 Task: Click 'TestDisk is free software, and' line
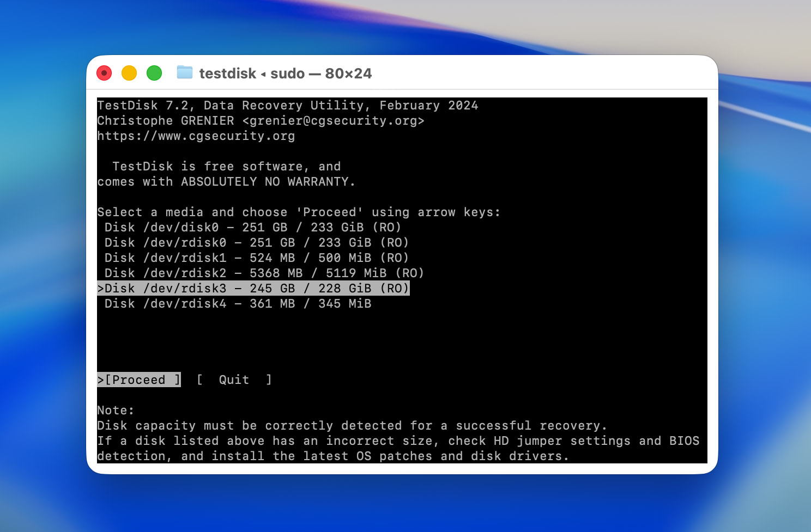click(226, 166)
